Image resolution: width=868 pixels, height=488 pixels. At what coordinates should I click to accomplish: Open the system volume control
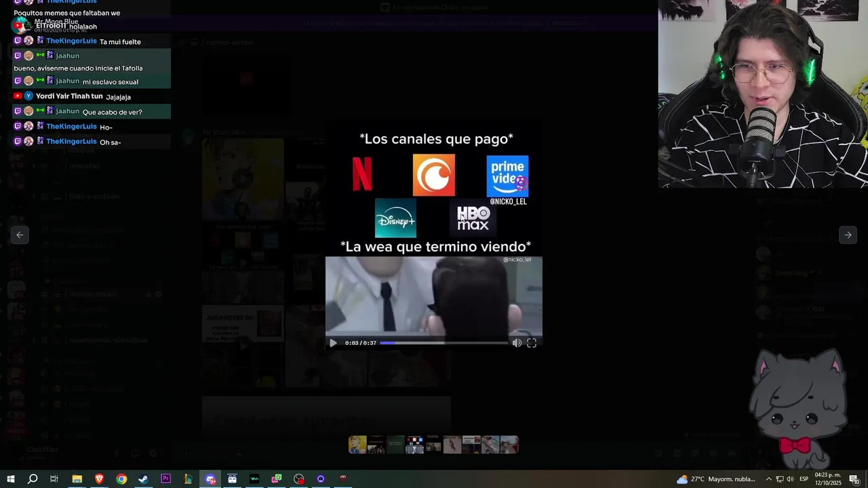[790, 479]
